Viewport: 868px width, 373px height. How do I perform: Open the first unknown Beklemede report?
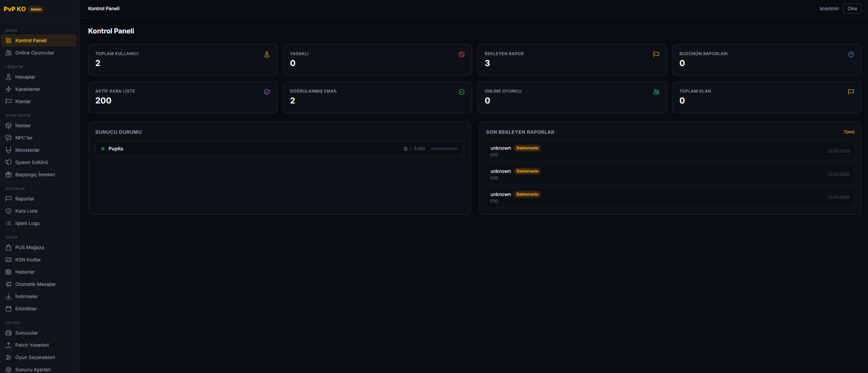[x=670, y=151]
